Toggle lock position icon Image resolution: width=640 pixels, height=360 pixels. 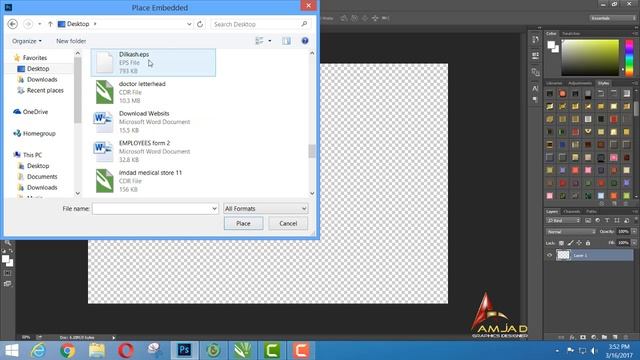tap(579, 243)
